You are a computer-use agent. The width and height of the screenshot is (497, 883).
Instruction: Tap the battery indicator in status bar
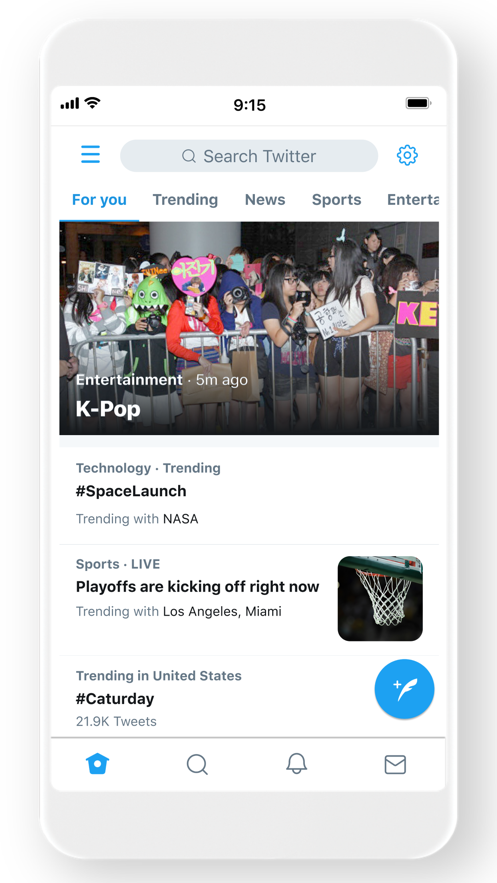(x=418, y=104)
